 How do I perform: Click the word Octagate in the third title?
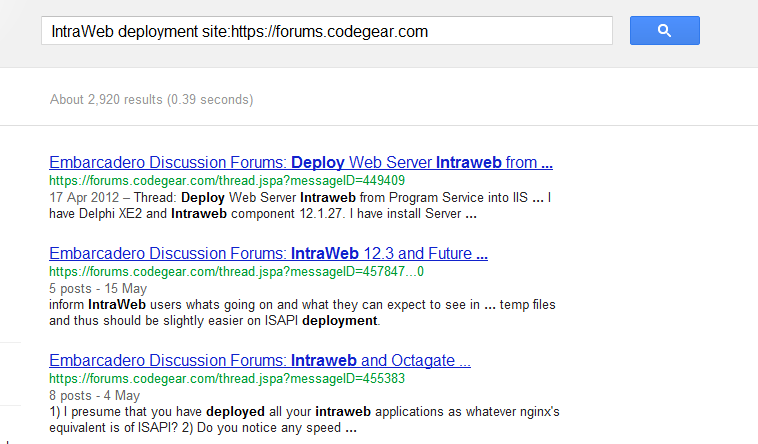pyautogui.click(x=423, y=360)
